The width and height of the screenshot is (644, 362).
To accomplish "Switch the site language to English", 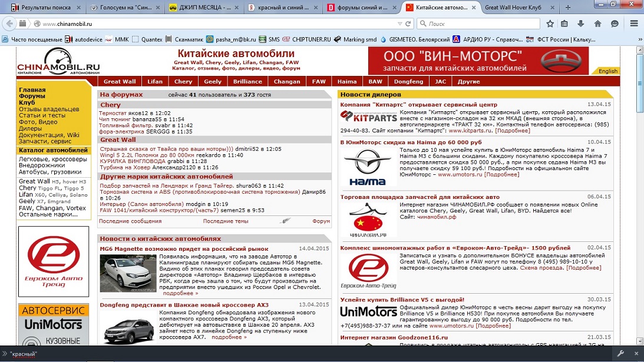I will point(608,71).
